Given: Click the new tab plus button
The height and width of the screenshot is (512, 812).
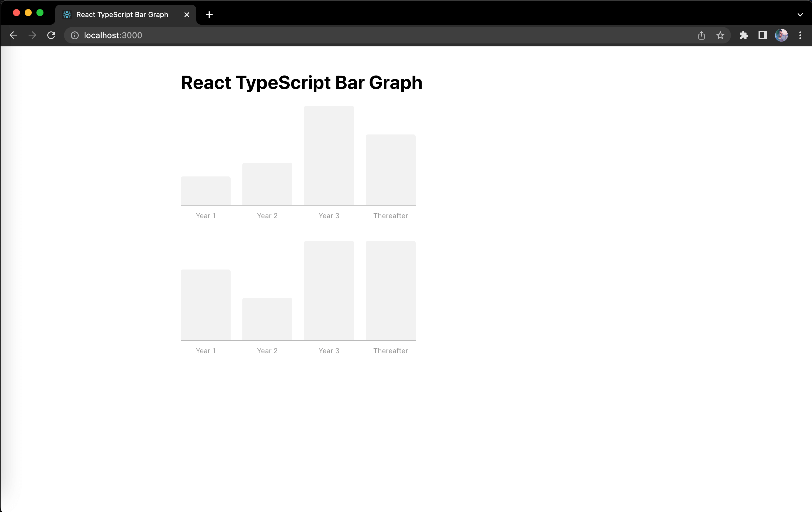Looking at the screenshot, I should pyautogui.click(x=209, y=15).
